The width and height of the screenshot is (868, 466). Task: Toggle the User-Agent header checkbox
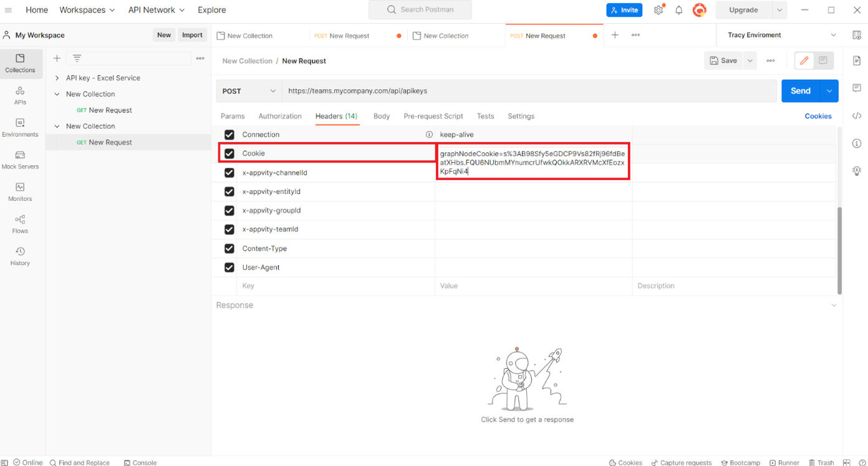click(229, 268)
